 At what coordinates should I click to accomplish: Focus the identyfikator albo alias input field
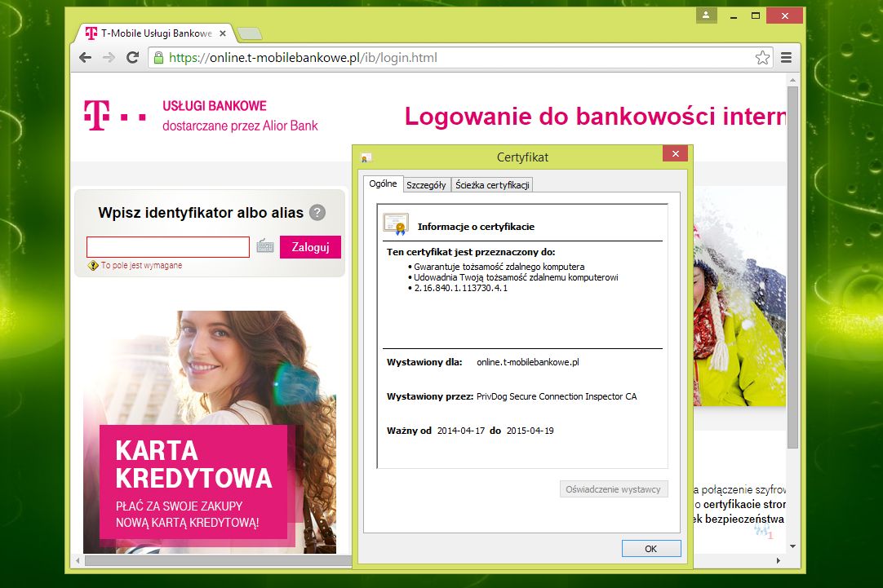[168, 247]
